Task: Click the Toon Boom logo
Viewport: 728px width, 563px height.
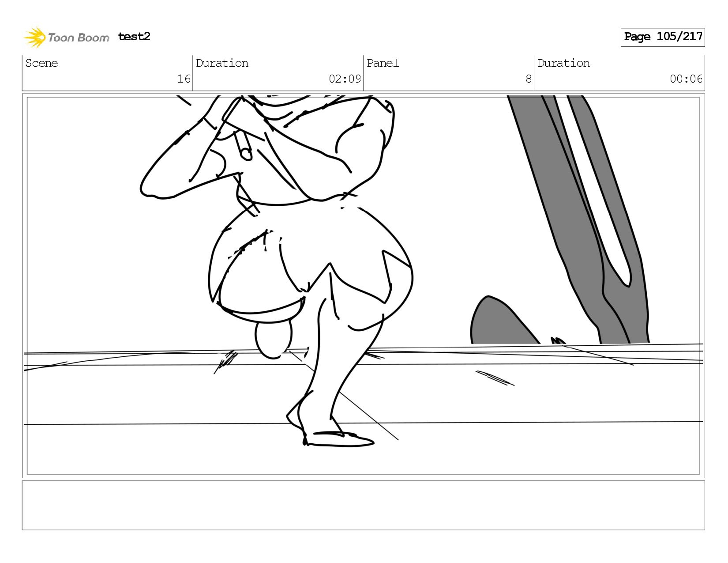Action: tap(66, 37)
